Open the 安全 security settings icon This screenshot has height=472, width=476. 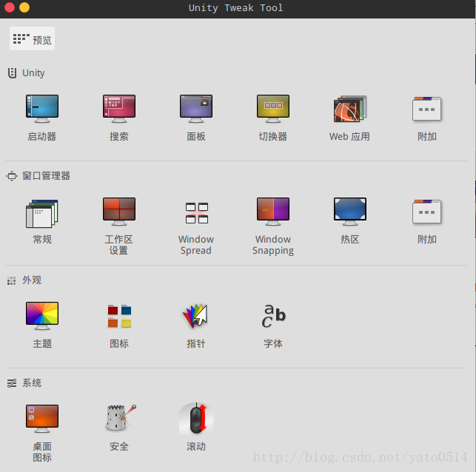(121, 418)
